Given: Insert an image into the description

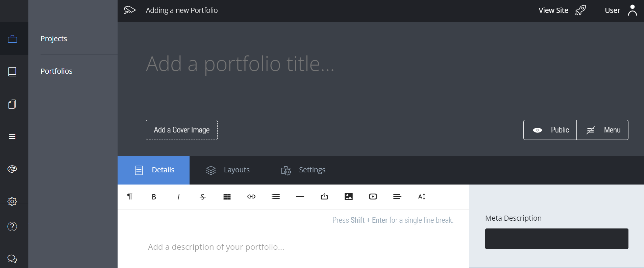Looking at the screenshot, I should tap(348, 196).
